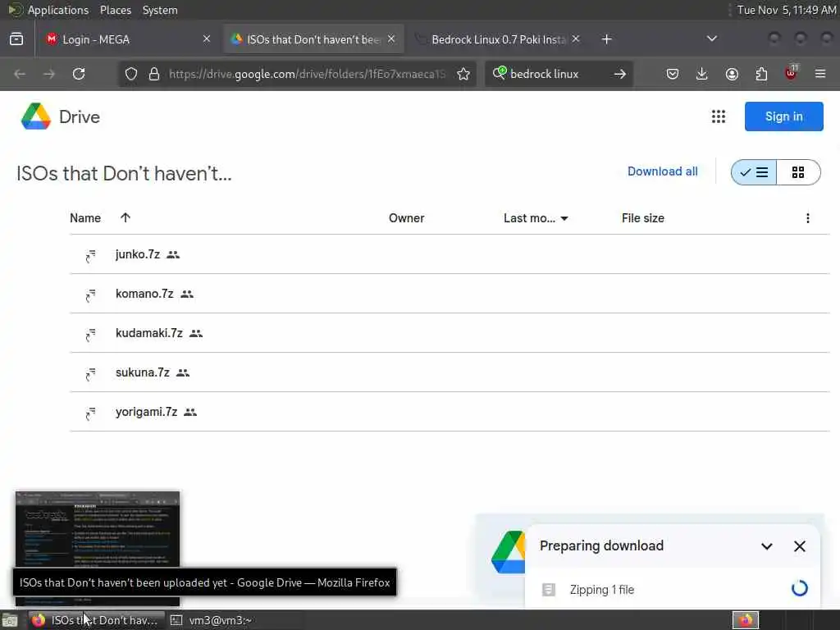Switch to list layout view
Viewport: 840px width, 630px height.
[754, 172]
